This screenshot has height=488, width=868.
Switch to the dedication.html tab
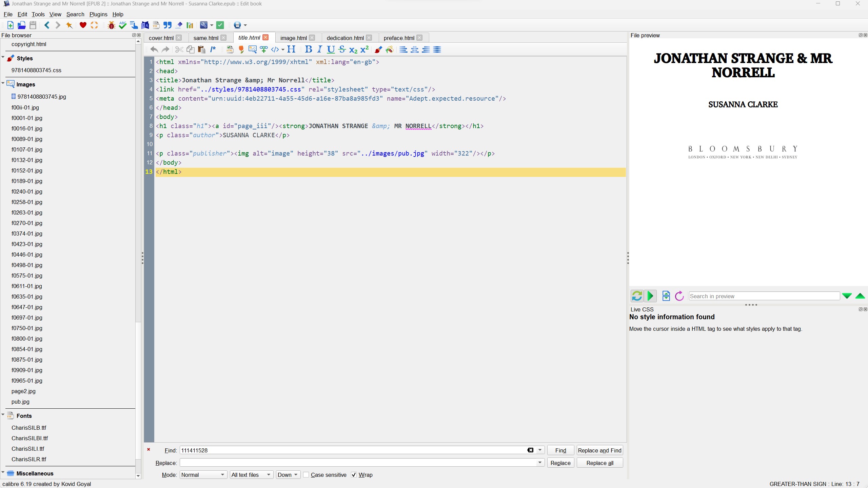pyautogui.click(x=345, y=38)
